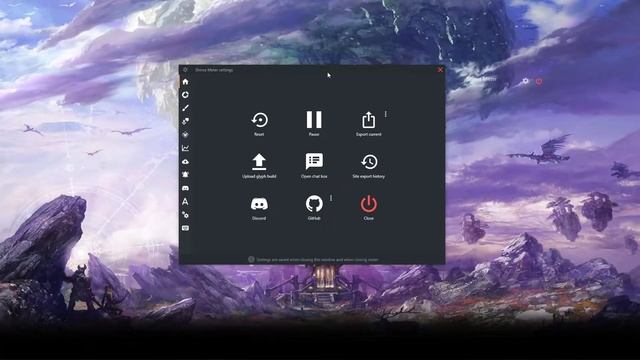Open the cloud upload tab in the sidebar
Viewport: 640px width, 360px height.
[185, 162]
